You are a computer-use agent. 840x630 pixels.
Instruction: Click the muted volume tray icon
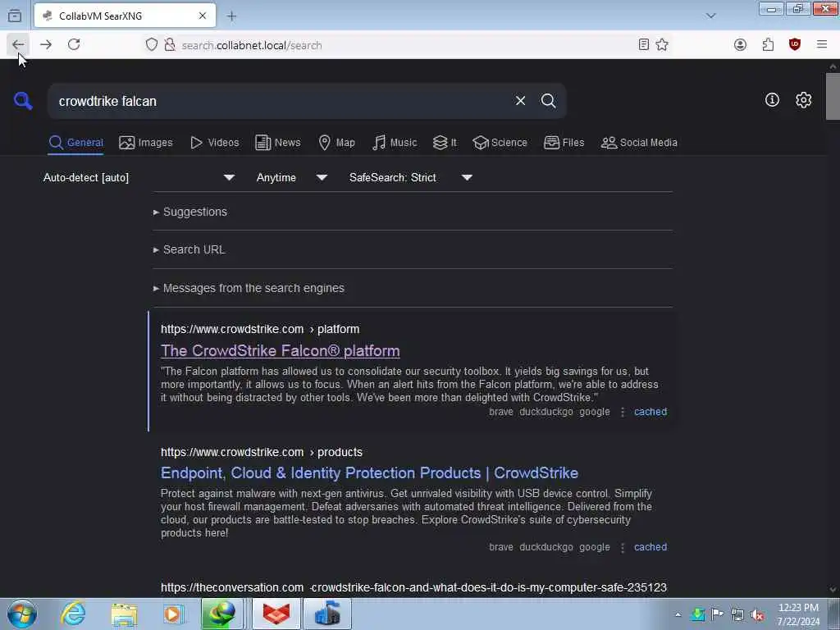(757, 614)
